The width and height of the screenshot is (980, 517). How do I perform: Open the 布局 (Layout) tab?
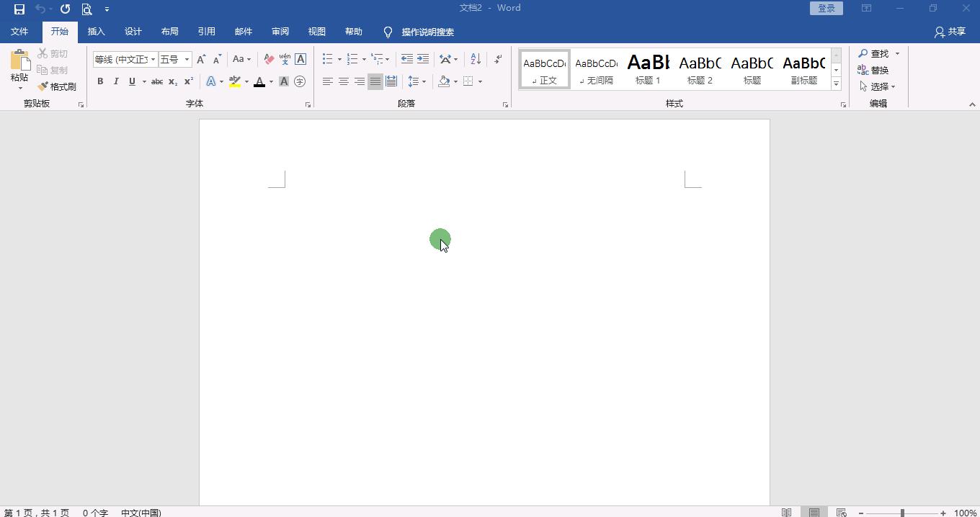coord(169,32)
